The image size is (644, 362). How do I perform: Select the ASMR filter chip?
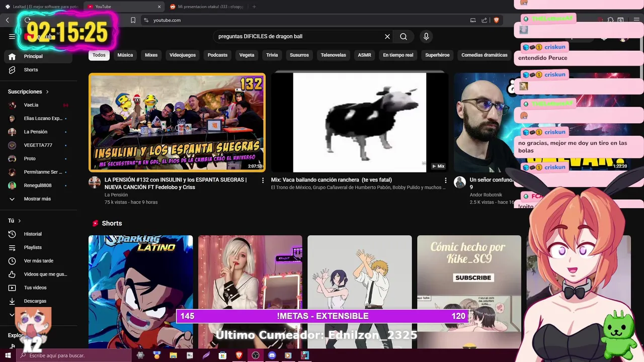pyautogui.click(x=365, y=55)
